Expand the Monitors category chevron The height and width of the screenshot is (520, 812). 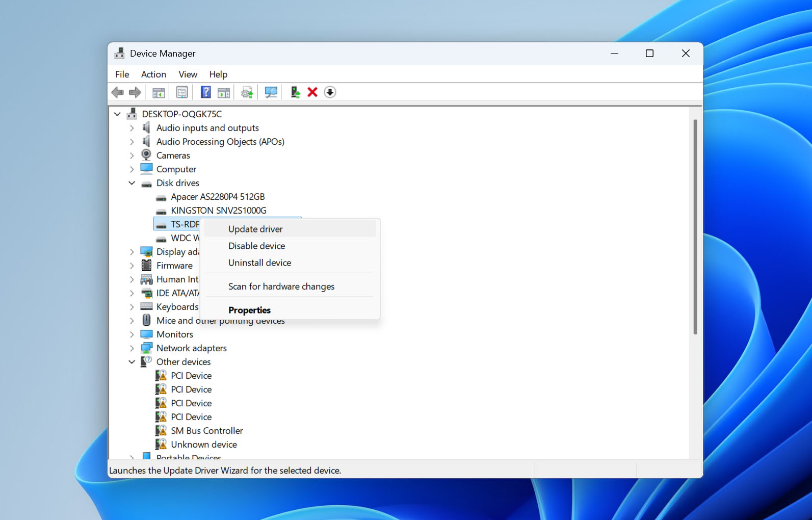click(132, 334)
